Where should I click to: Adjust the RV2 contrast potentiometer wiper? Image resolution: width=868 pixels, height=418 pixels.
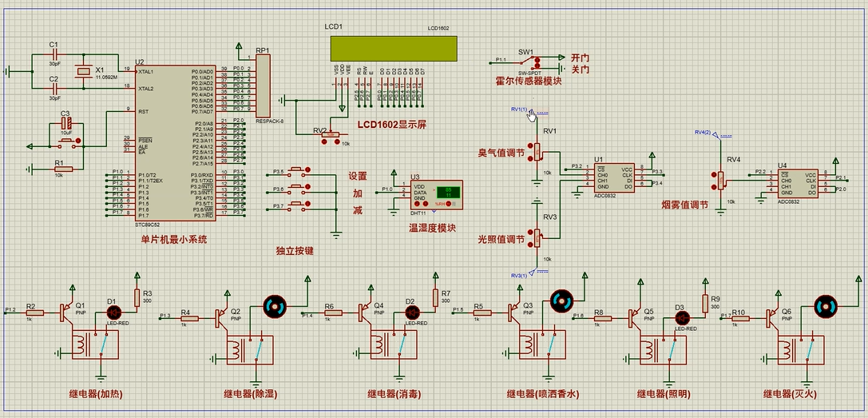click(331, 133)
